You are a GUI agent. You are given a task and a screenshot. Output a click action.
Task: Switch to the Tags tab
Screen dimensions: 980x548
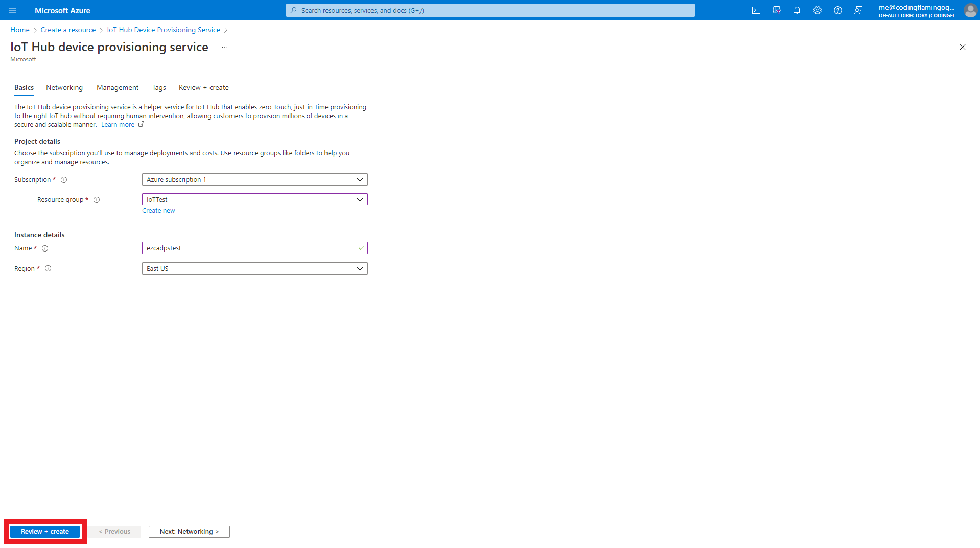click(159, 87)
